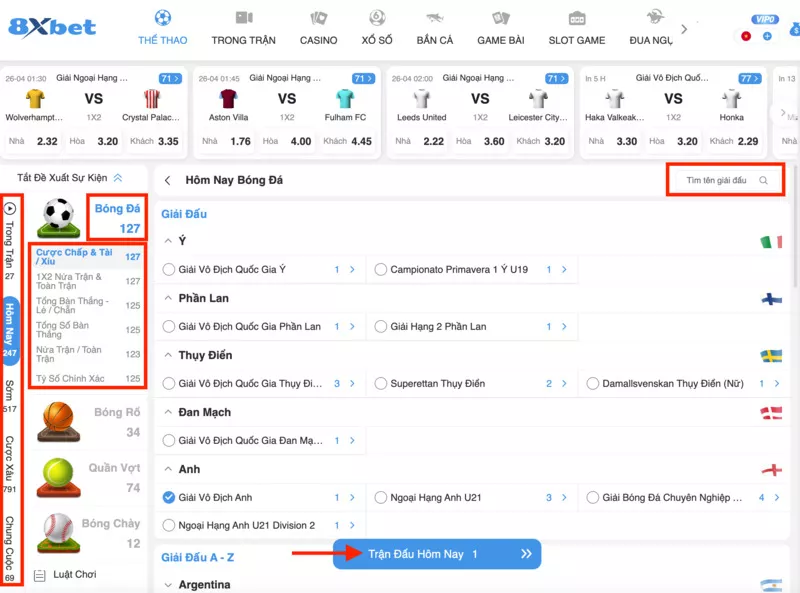Screen dimensions: 800x593
Task: Click the Luật Chơi rules icon
Action: [x=39, y=575]
